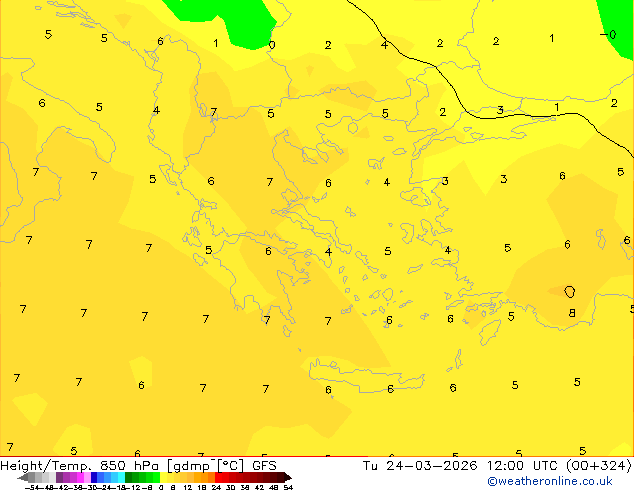Screen dimensions: 634x490
Task: Click the dark blue -30 legend swatch
Action: pos(94,477)
